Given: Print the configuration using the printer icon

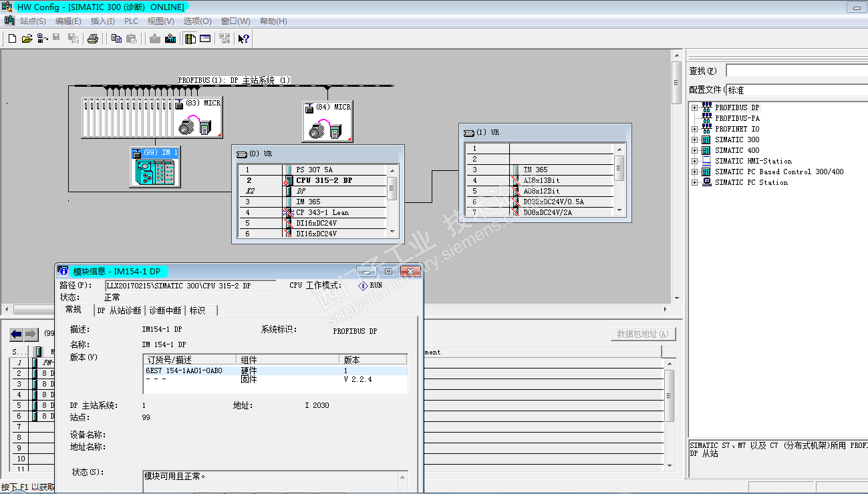Looking at the screenshot, I should (x=93, y=39).
